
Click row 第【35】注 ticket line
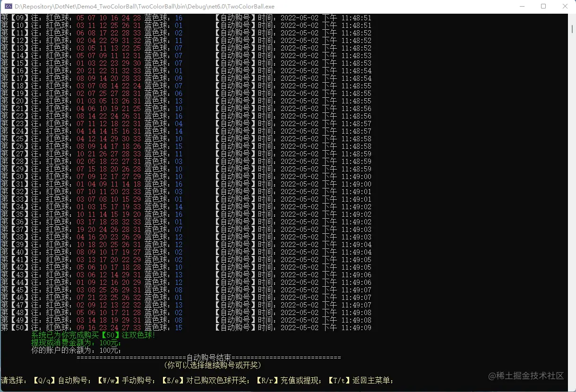[x=186, y=214]
